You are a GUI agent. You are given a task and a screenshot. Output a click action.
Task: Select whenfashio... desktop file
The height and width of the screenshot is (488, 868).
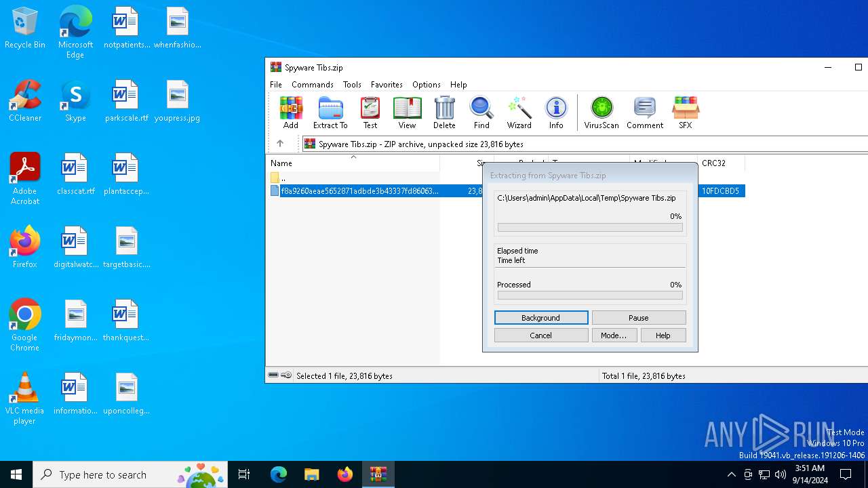pos(177,28)
